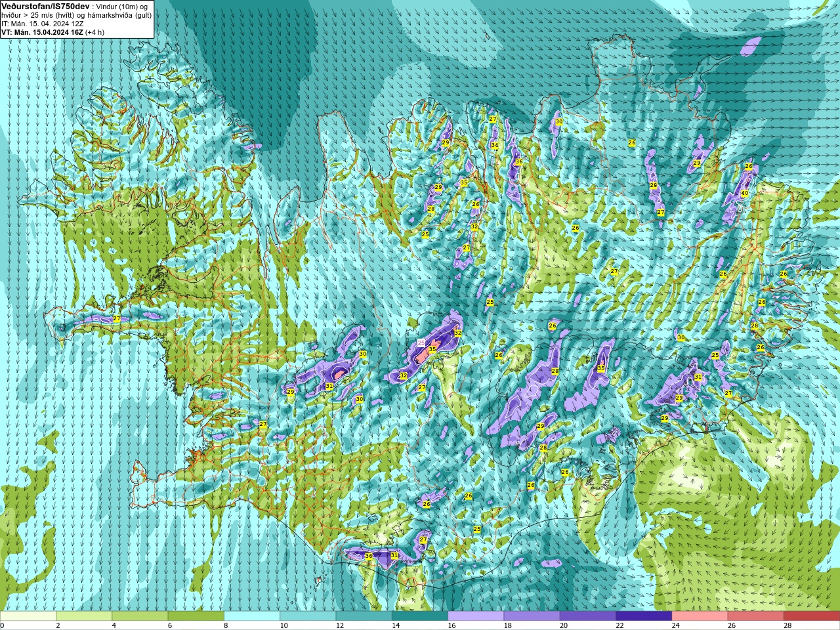Screen dimensions: 840x630
Task: Click the legend scale tick label 22
Action: pos(619,625)
